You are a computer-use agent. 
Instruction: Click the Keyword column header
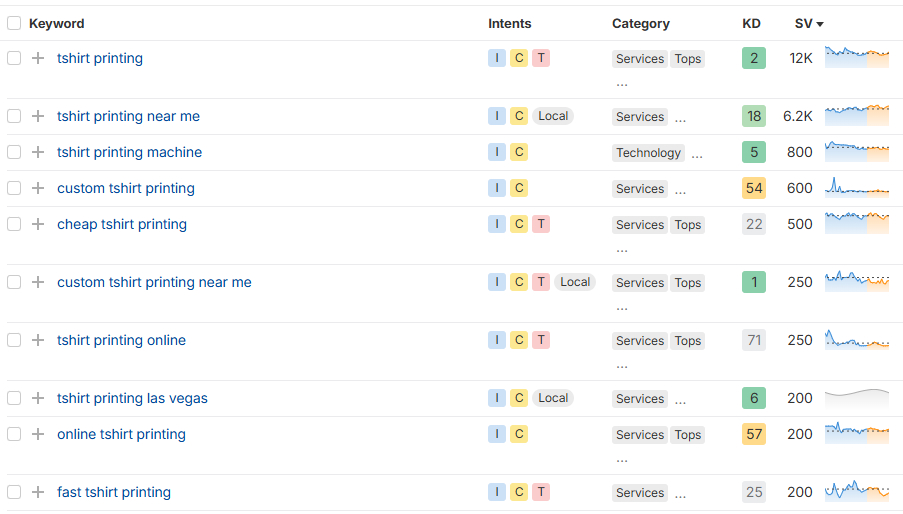click(x=56, y=24)
